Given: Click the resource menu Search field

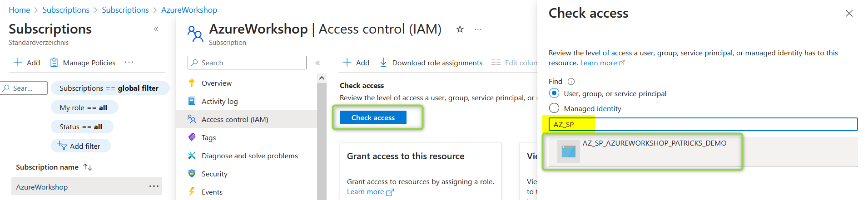Looking at the screenshot, I should 247,63.
